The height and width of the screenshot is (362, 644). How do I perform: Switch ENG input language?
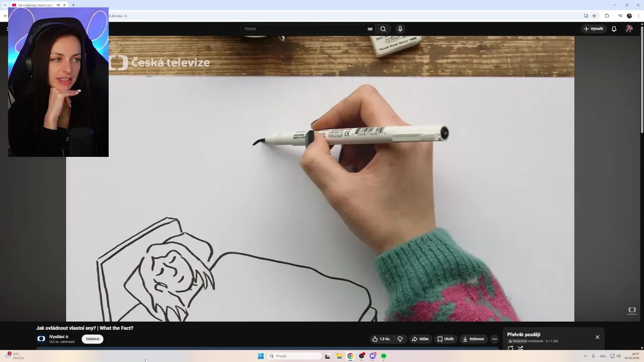pyautogui.click(x=603, y=356)
